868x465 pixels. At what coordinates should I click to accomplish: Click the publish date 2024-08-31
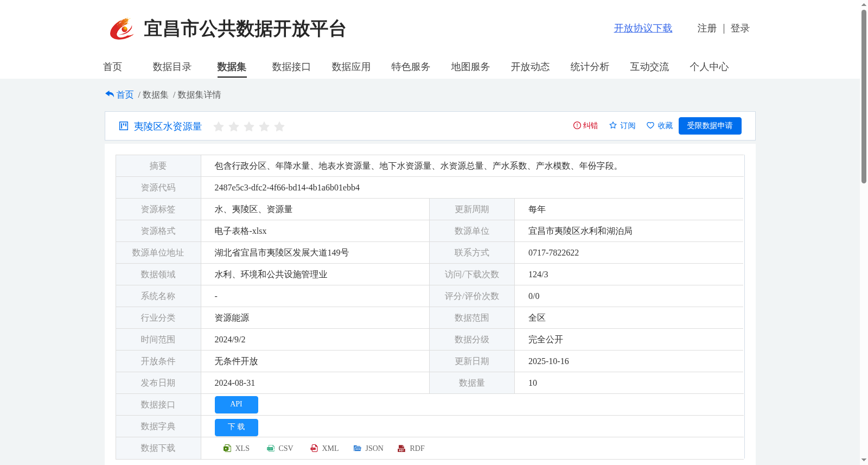click(234, 383)
